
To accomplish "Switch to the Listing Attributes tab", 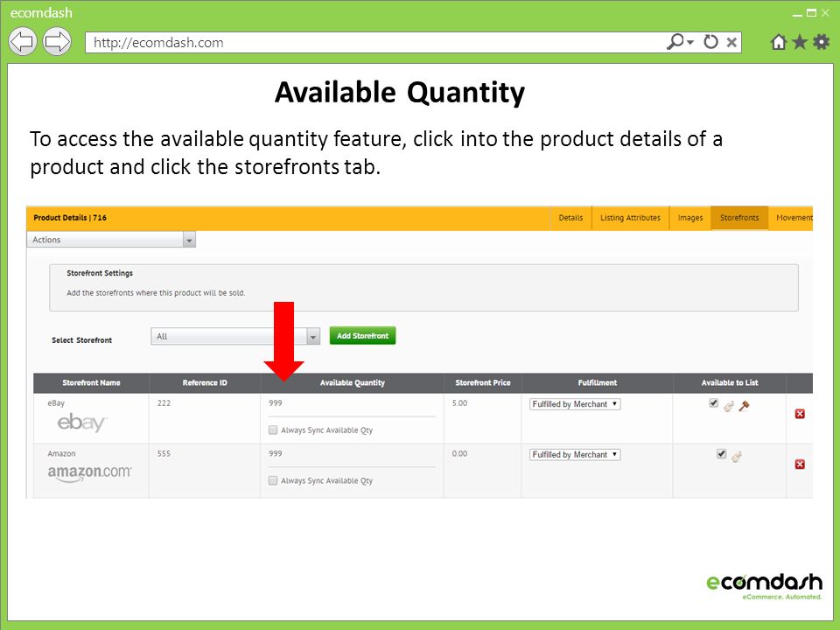I will coord(631,218).
